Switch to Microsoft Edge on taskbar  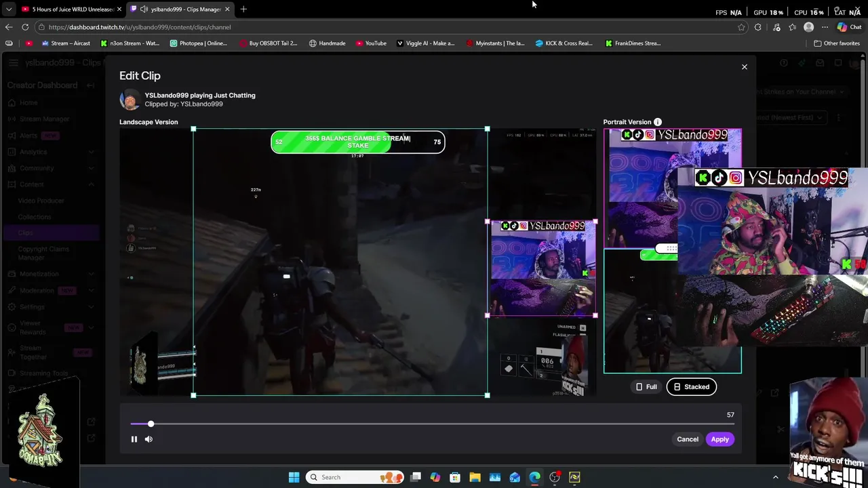(534, 477)
